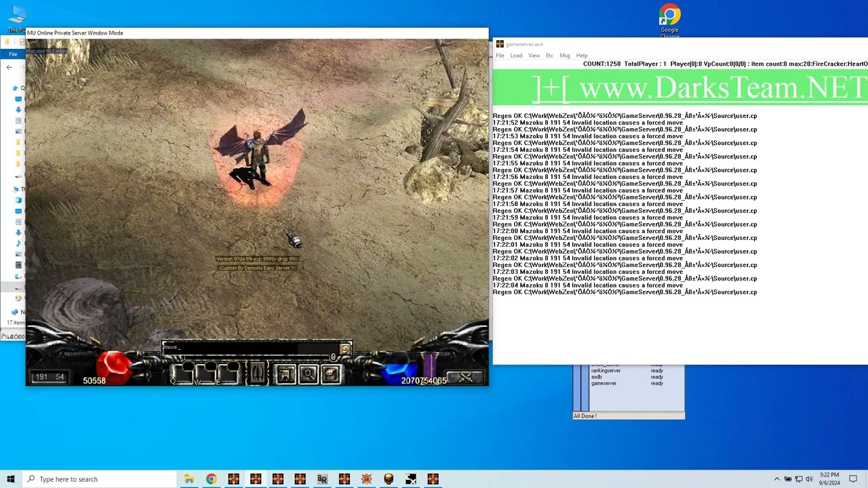The height and width of the screenshot is (488, 868).
Task: Open File menu in gameserver.exe
Action: pyautogui.click(x=500, y=56)
